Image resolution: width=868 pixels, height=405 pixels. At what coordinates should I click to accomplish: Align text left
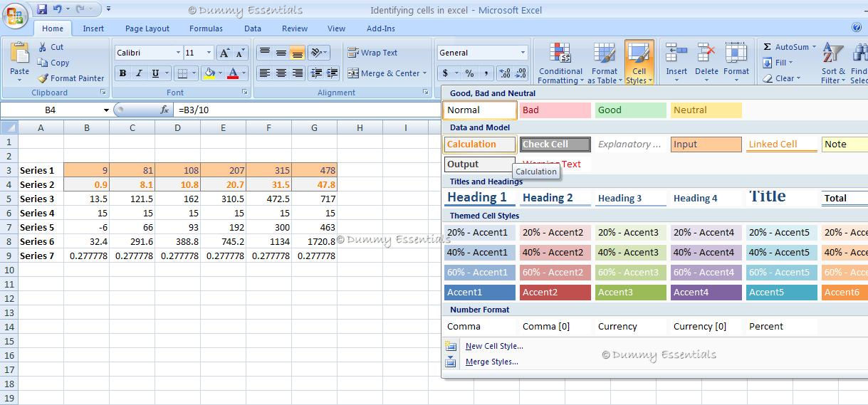click(x=264, y=73)
